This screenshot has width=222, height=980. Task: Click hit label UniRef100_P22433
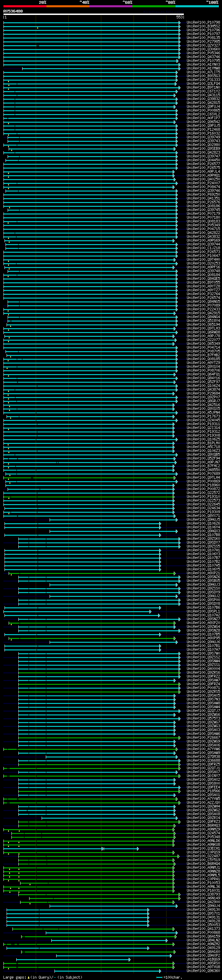pyautogui.click(x=203, y=309)
